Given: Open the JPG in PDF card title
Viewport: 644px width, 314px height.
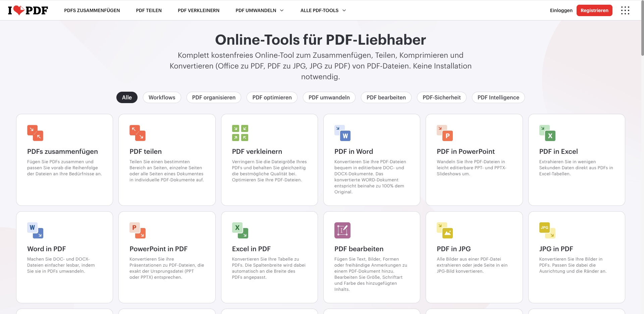Looking at the screenshot, I should coord(556,249).
